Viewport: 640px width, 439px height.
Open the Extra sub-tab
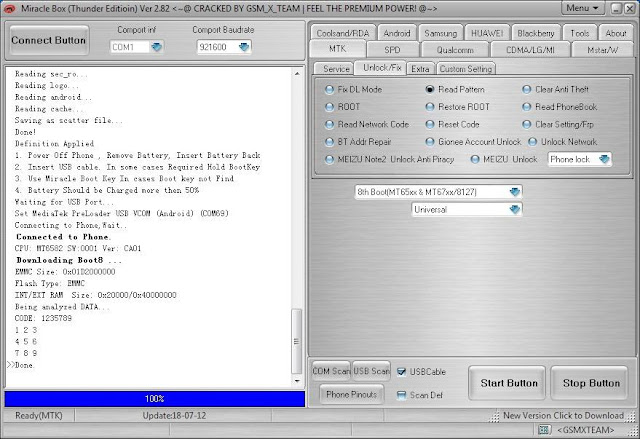pos(420,69)
